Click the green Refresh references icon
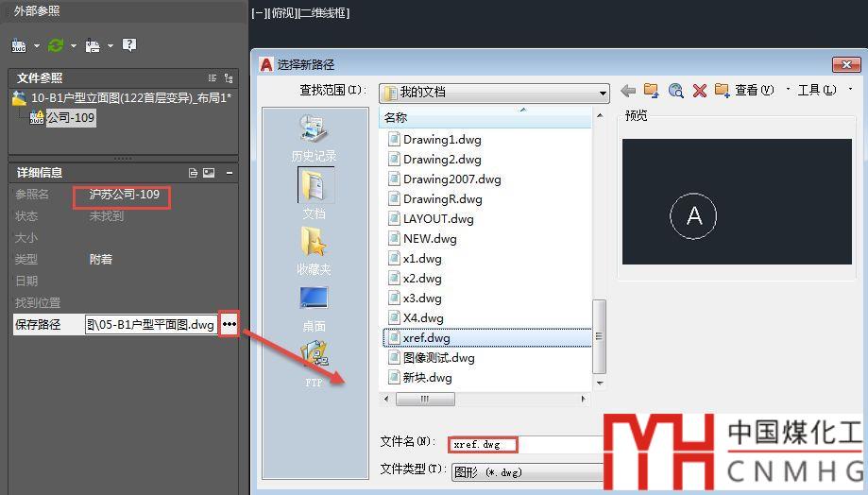 (56, 45)
